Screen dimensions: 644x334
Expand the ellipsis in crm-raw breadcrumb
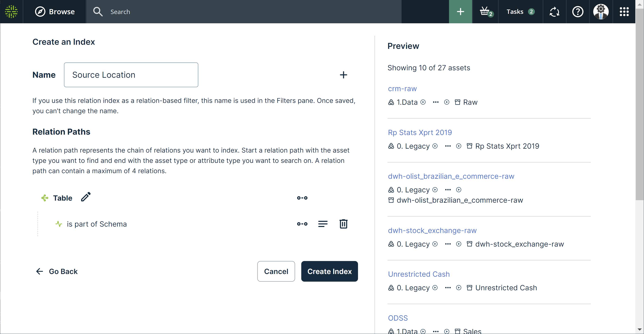(436, 102)
